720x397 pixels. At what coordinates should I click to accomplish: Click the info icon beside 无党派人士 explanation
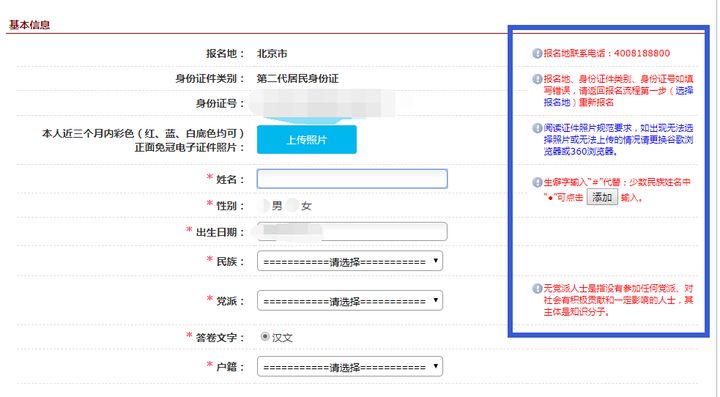(x=537, y=289)
